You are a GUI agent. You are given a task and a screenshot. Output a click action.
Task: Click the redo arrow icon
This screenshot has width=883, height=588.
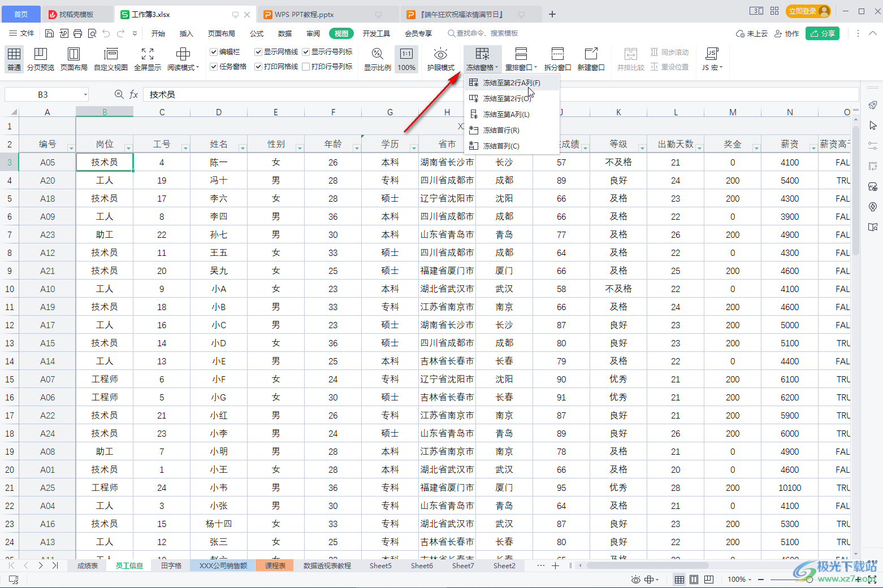click(120, 33)
